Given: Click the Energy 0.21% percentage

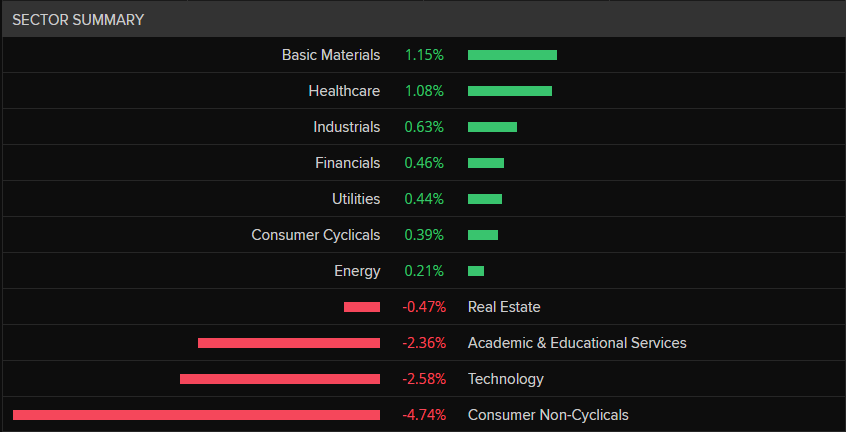Looking at the screenshot, I should coord(423,271).
